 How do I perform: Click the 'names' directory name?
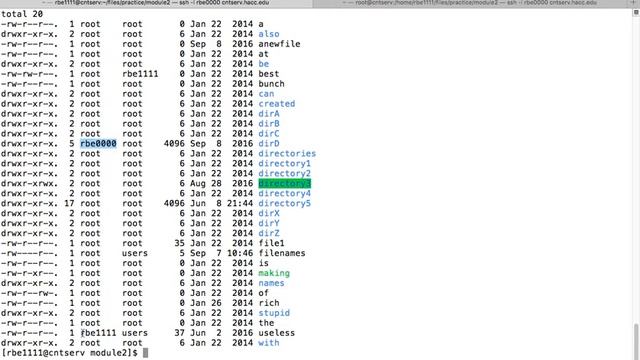[x=271, y=283]
